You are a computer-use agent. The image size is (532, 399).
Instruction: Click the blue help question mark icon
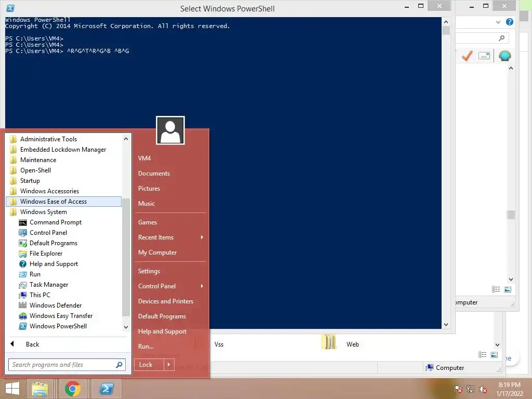coord(509,22)
